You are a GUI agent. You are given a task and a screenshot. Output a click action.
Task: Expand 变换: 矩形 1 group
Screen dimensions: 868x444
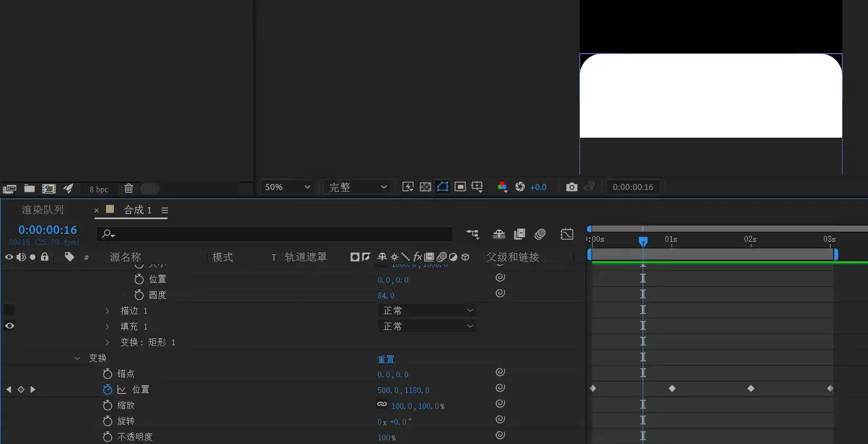(x=108, y=343)
